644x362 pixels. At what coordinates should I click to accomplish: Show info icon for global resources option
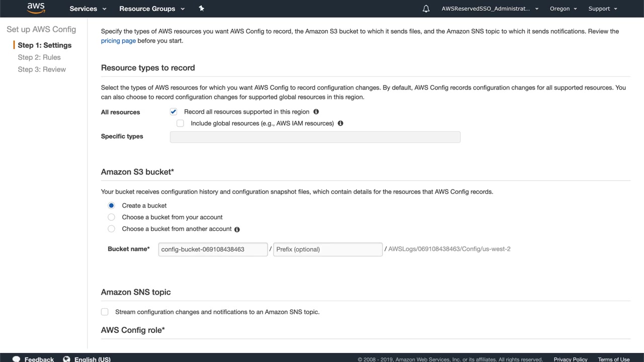(341, 123)
